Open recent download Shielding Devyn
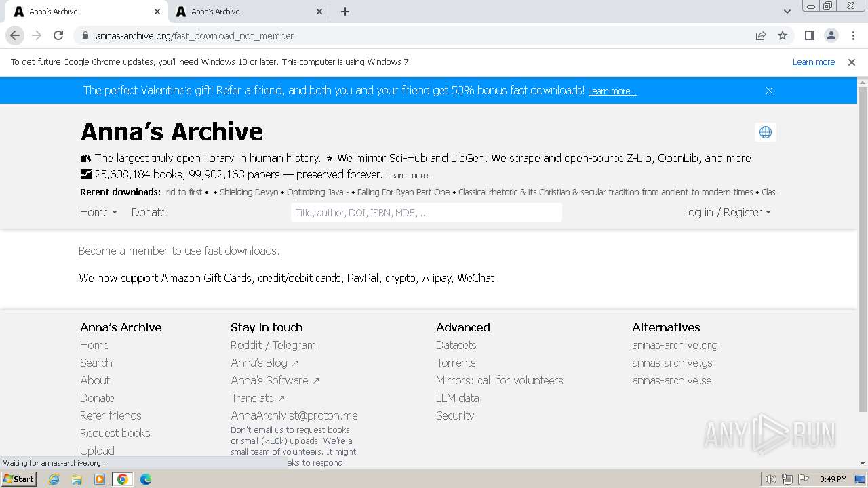The width and height of the screenshot is (868, 488). [249, 192]
